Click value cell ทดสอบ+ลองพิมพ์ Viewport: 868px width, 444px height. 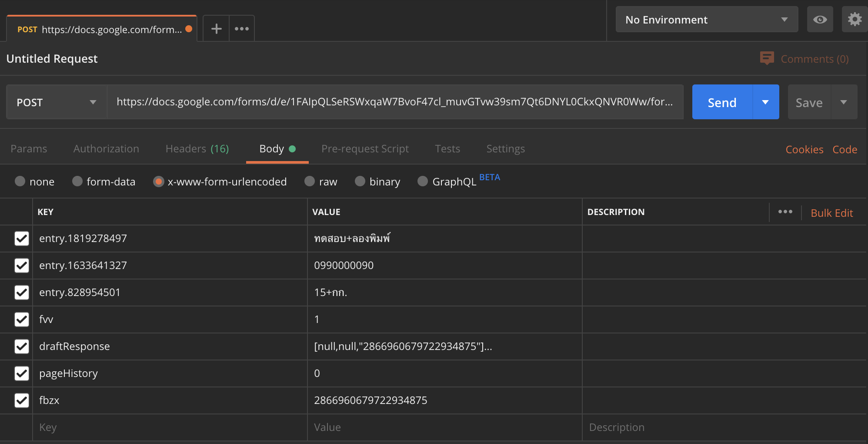[x=444, y=239]
